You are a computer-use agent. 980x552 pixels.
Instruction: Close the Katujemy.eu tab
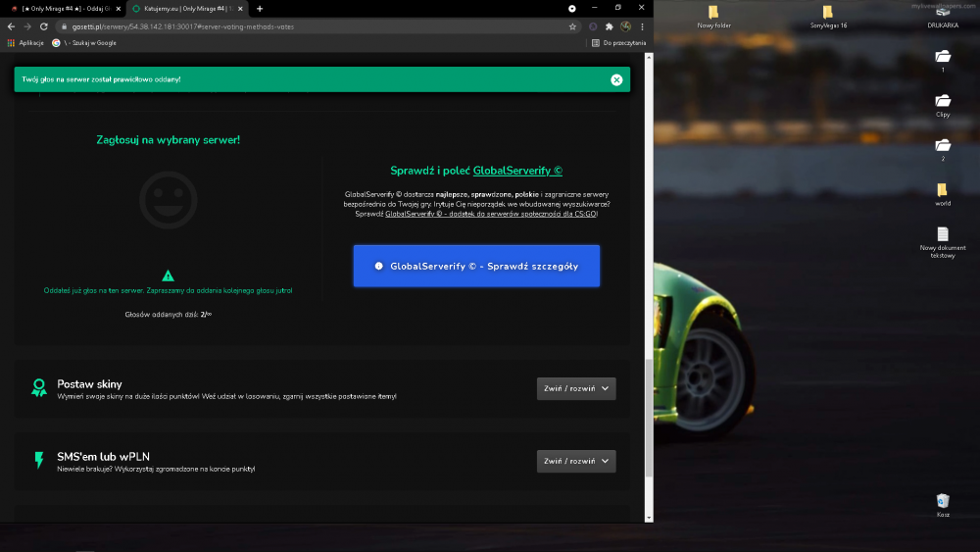point(240,9)
